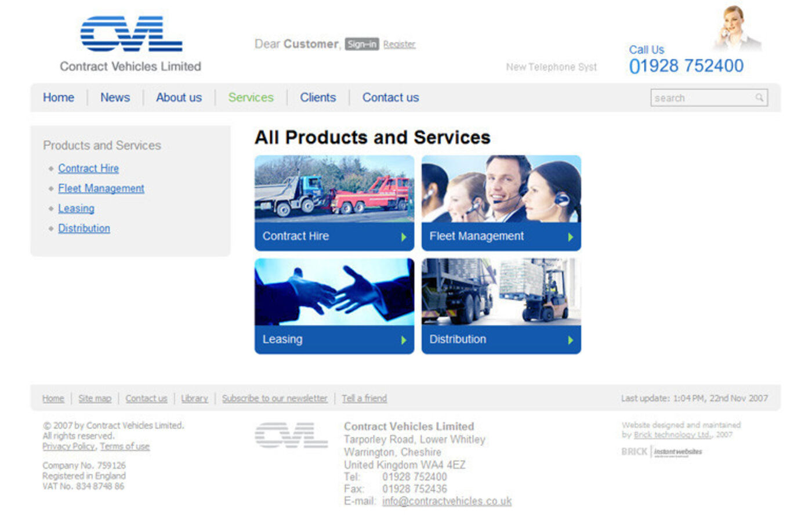
Task: Click the CVL logo in the header
Action: 131,34
